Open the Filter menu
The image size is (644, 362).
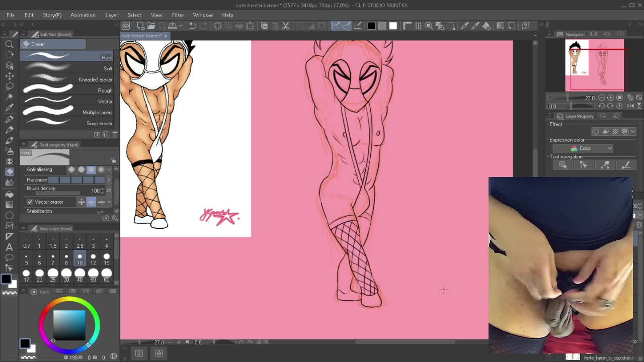pyautogui.click(x=178, y=15)
